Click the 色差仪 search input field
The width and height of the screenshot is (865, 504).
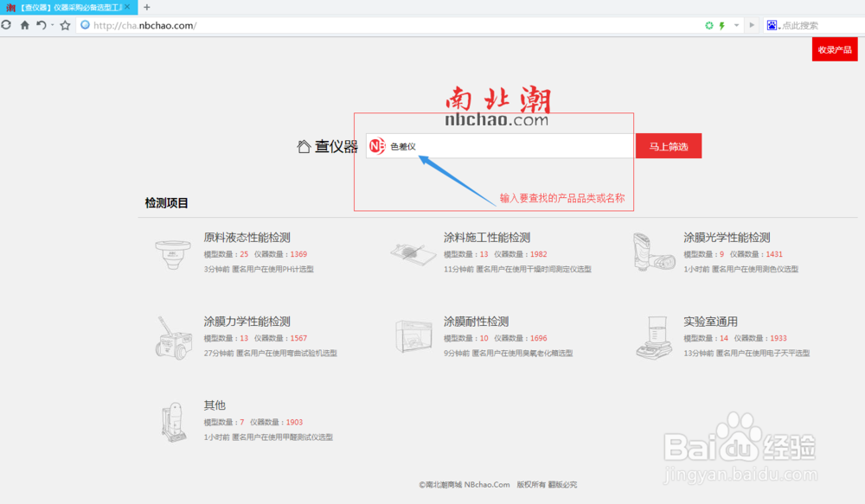(500, 146)
